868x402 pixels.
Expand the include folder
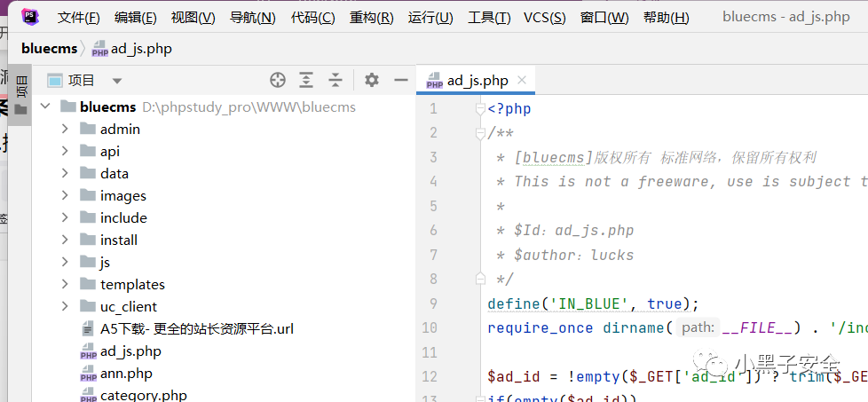click(65, 217)
